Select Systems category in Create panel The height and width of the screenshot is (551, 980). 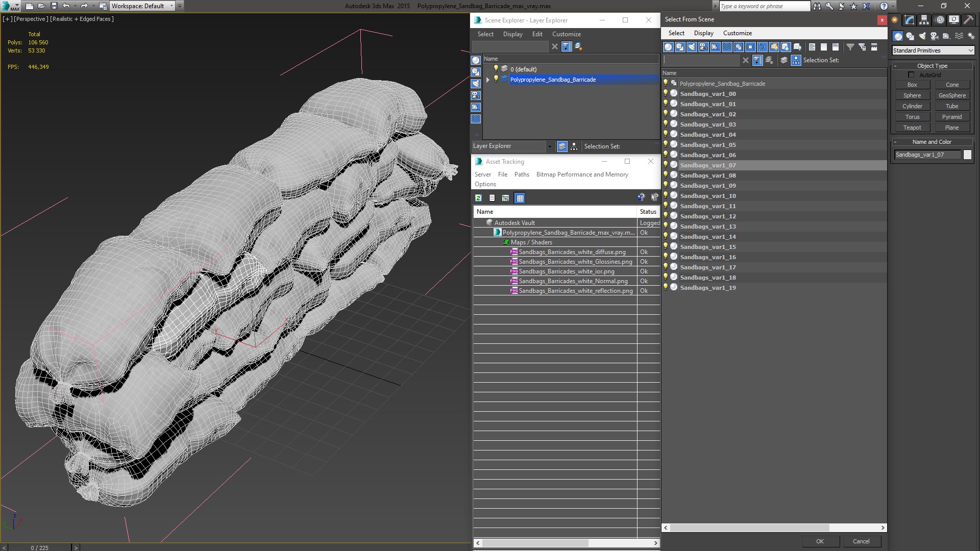tap(971, 36)
